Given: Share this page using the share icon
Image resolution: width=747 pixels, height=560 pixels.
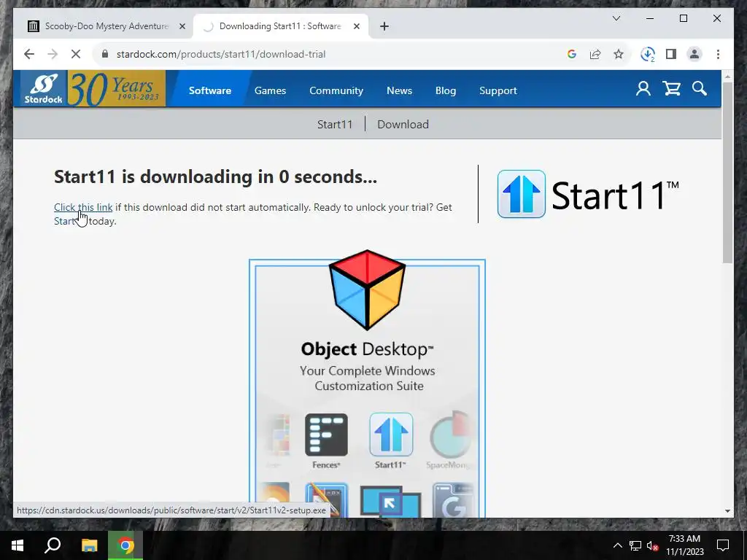Looking at the screenshot, I should [595, 54].
